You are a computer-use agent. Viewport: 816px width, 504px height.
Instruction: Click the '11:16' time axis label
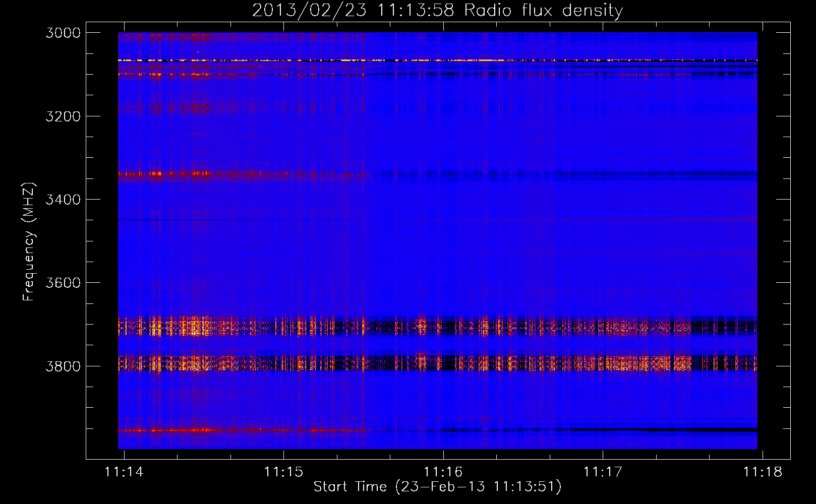(443, 472)
